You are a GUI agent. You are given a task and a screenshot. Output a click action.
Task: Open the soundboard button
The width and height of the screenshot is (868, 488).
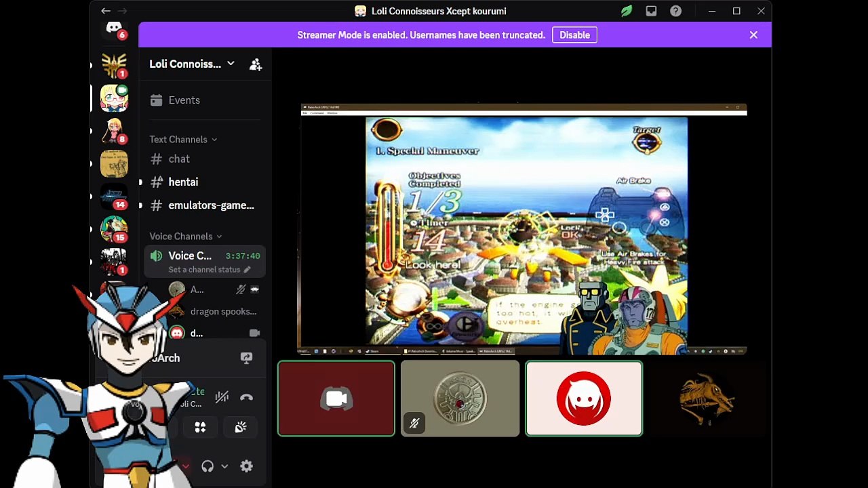point(241,427)
